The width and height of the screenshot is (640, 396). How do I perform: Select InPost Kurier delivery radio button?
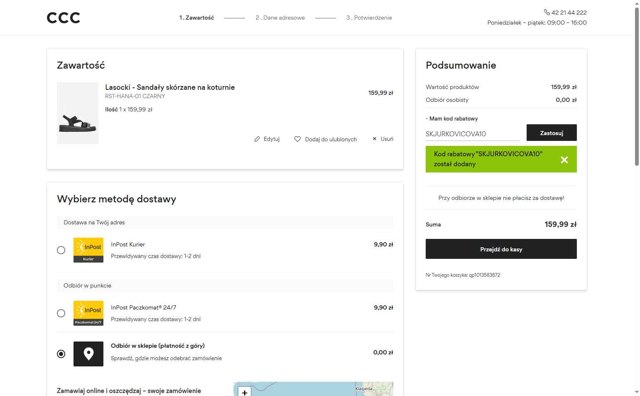[x=61, y=250]
